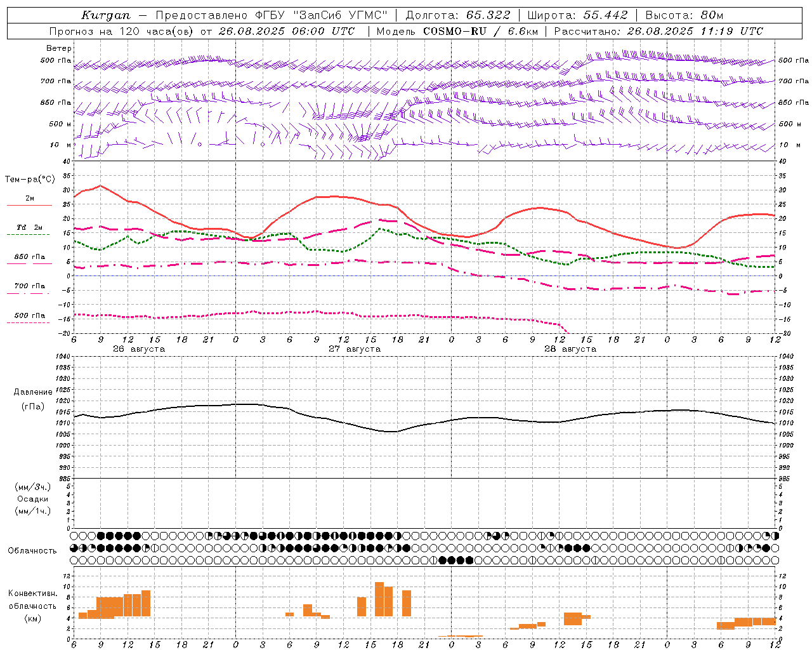Screen dimensions: 812x650
Task: Click the station name Kurgan in header
Action: click(106, 15)
